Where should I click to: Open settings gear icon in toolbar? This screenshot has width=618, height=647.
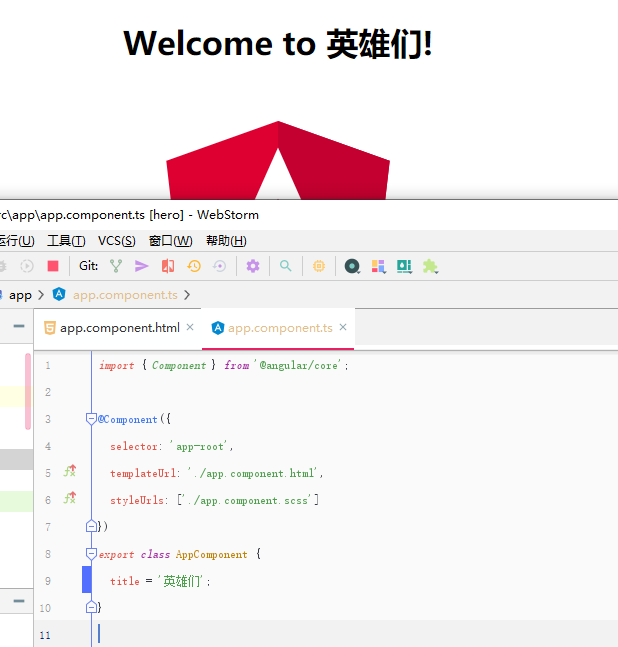coord(253,266)
